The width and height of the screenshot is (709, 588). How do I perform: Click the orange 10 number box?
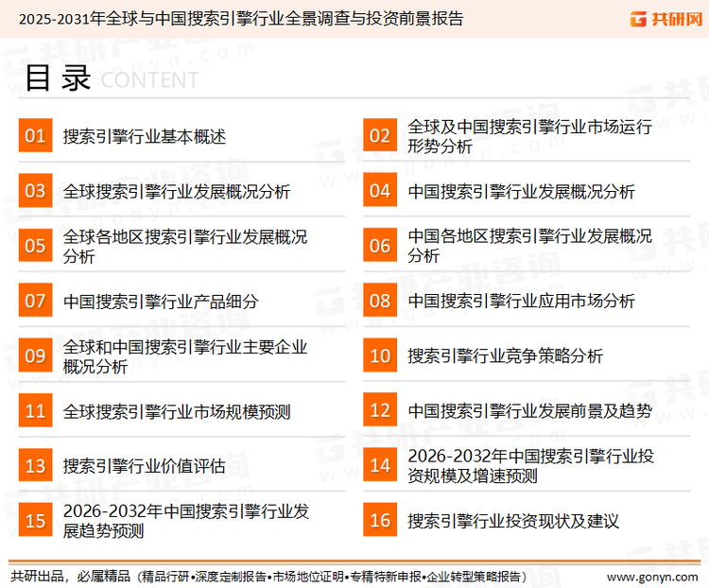[380, 355]
